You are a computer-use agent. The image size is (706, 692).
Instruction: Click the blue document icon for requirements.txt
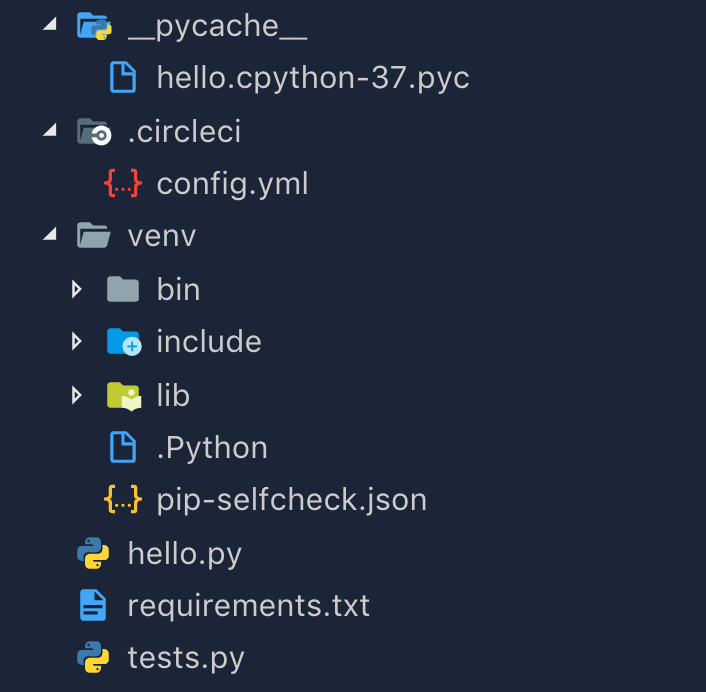coord(93,605)
